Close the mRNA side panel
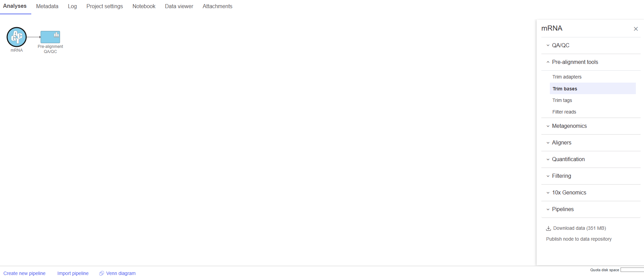Image resolution: width=644 pixels, height=276 pixels. tap(636, 29)
